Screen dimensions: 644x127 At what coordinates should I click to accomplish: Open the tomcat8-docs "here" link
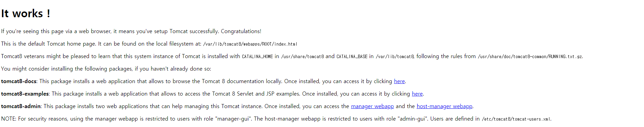399,81
